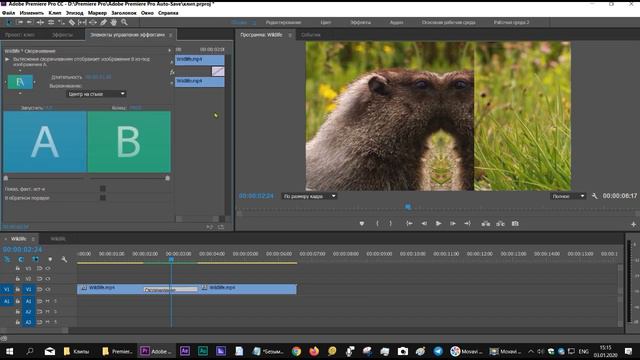Select the Hand tool
The height and width of the screenshot is (360, 640).
[114, 22]
